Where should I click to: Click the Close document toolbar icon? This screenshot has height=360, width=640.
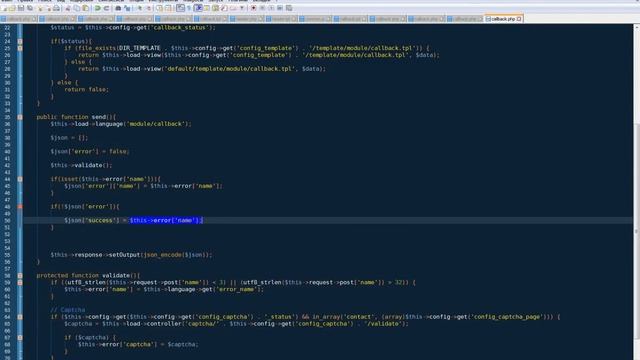coord(40,8)
